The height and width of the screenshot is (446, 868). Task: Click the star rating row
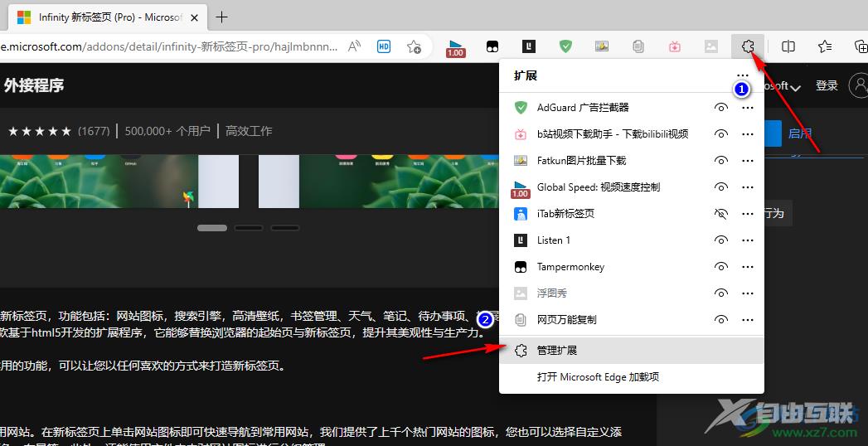tap(40, 131)
